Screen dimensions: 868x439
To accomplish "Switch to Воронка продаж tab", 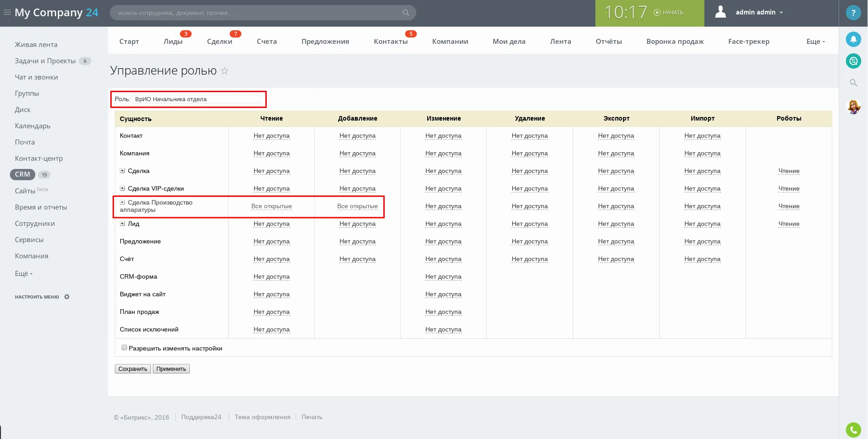I will point(675,42).
